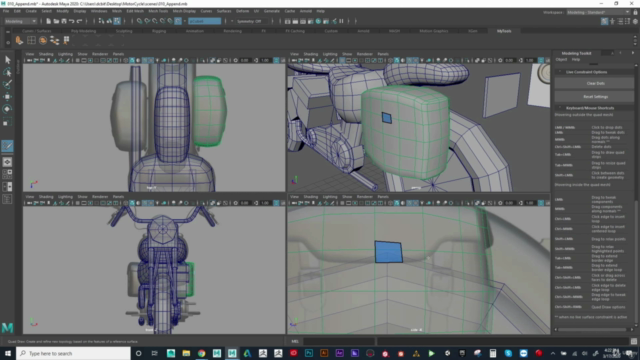Toggle the single-pane layout icon in left toolbox
Viewport: 640px width, 360px height.
(x=7, y=162)
